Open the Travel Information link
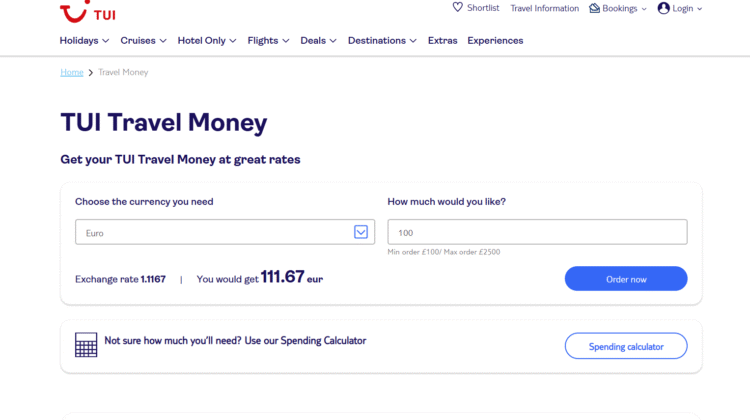 [544, 8]
